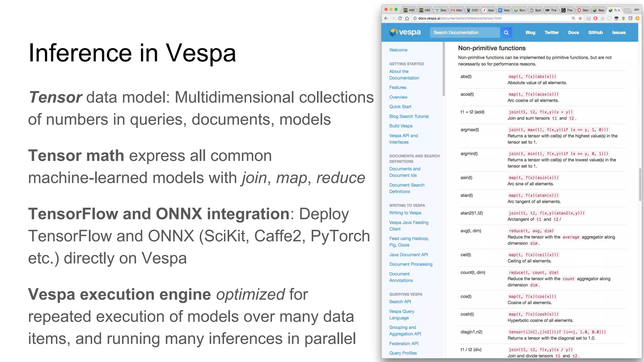Viewport: 644px width, 362px height.
Task: Open the Welcome sidebar link
Action: (398, 50)
